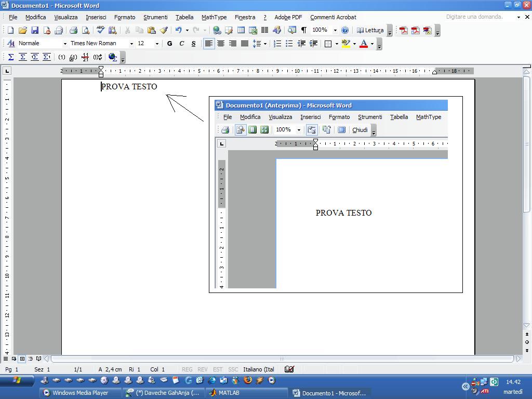Open the Tabella menu
Image resolution: width=532 pixels, height=399 pixels.
[184, 17]
